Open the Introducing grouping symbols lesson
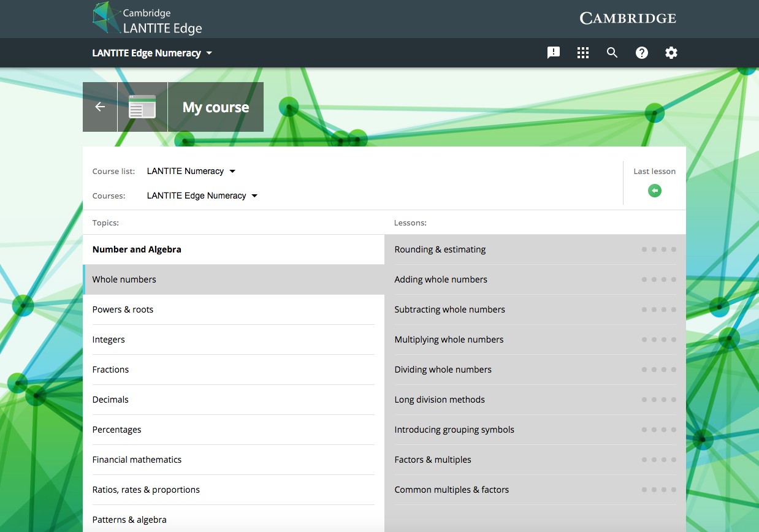This screenshot has height=532, width=759. 535,430
